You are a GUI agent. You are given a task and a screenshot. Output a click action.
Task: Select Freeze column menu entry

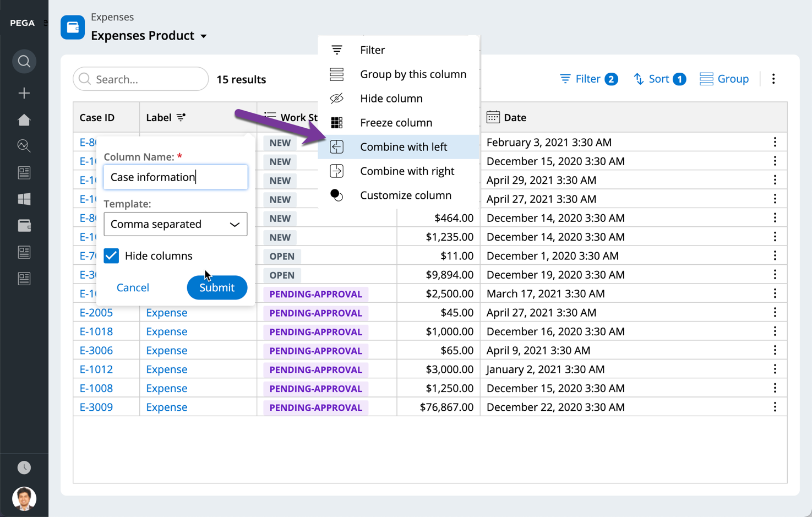tap(399, 122)
